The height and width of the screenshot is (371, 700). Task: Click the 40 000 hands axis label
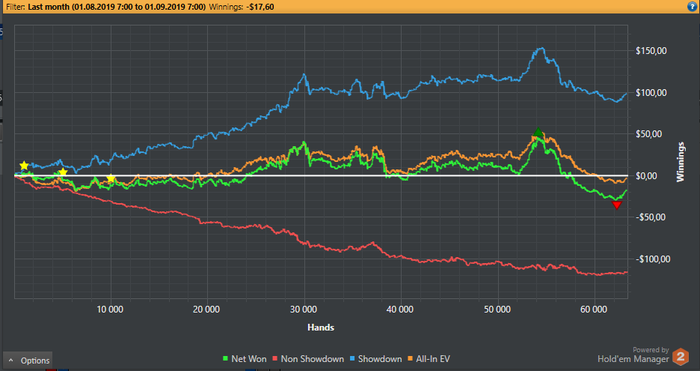click(x=400, y=309)
